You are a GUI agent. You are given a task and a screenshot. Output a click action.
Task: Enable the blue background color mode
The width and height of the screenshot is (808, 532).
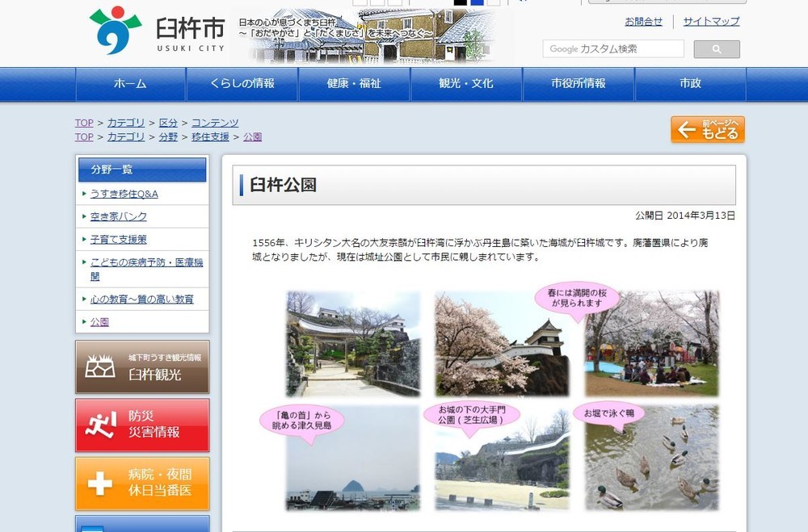pyautogui.click(x=475, y=2)
